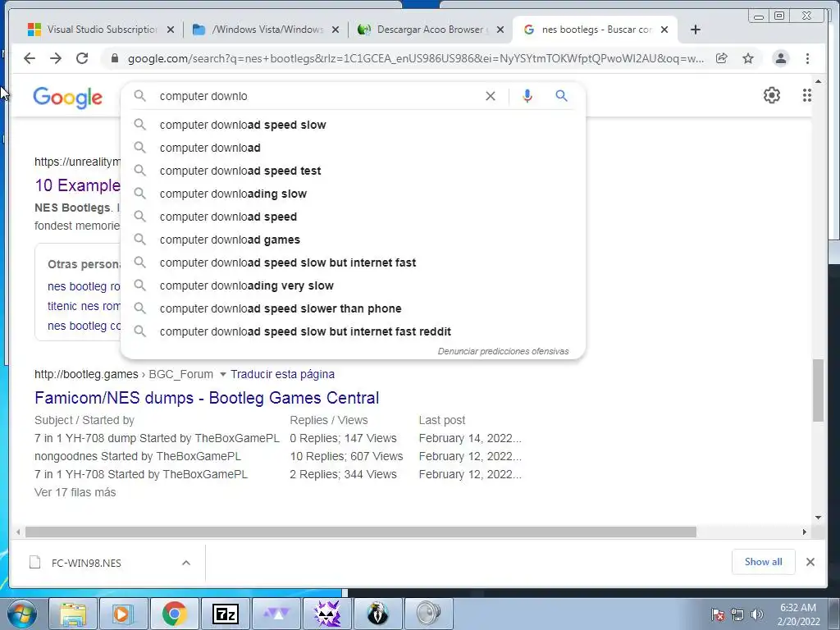Pick suggestion computer downloading slow

click(354, 194)
